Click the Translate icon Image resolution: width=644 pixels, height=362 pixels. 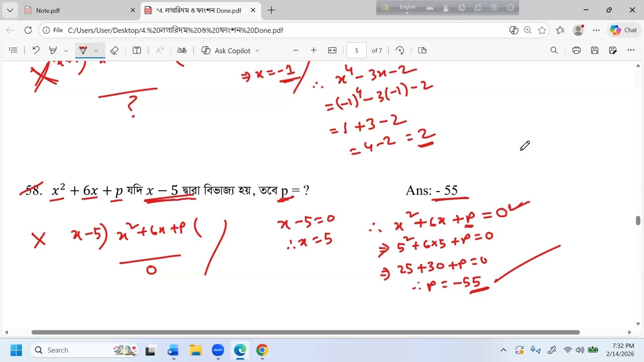tap(182, 50)
